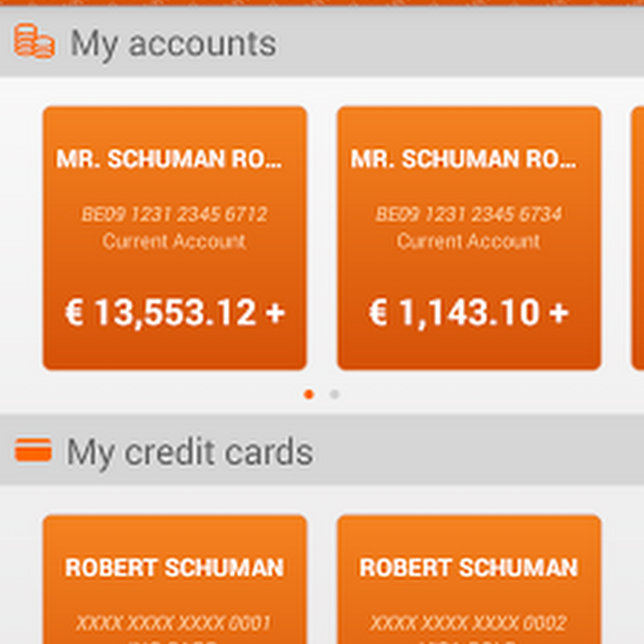The width and height of the screenshot is (644, 644).
Task: Click the coins icon beside My accounts
Action: (x=34, y=42)
